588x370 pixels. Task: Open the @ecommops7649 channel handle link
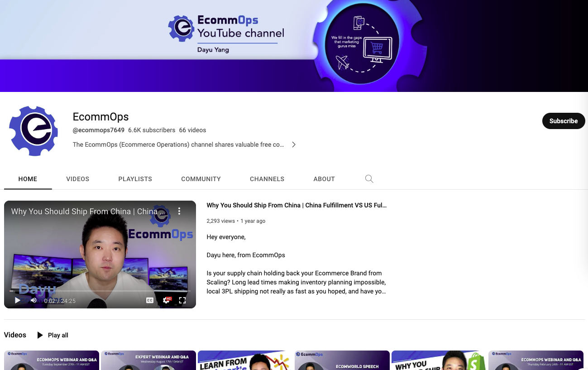point(98,130)
